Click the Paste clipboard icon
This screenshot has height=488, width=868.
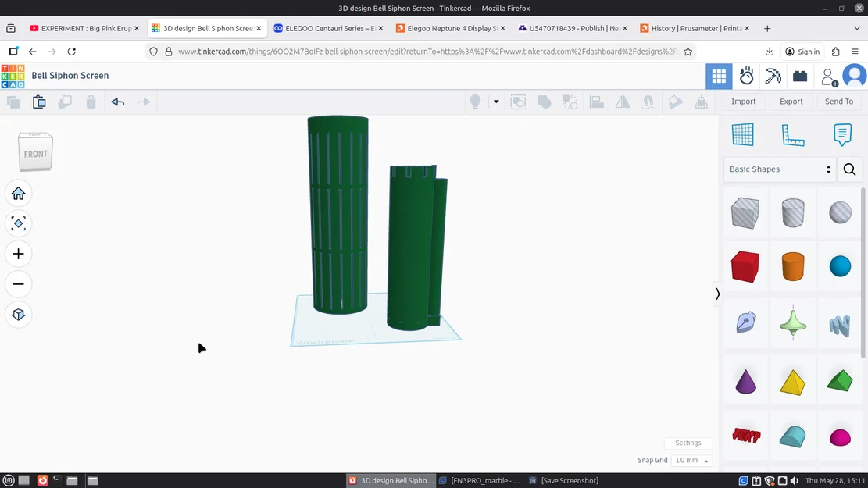pos(39,102)
